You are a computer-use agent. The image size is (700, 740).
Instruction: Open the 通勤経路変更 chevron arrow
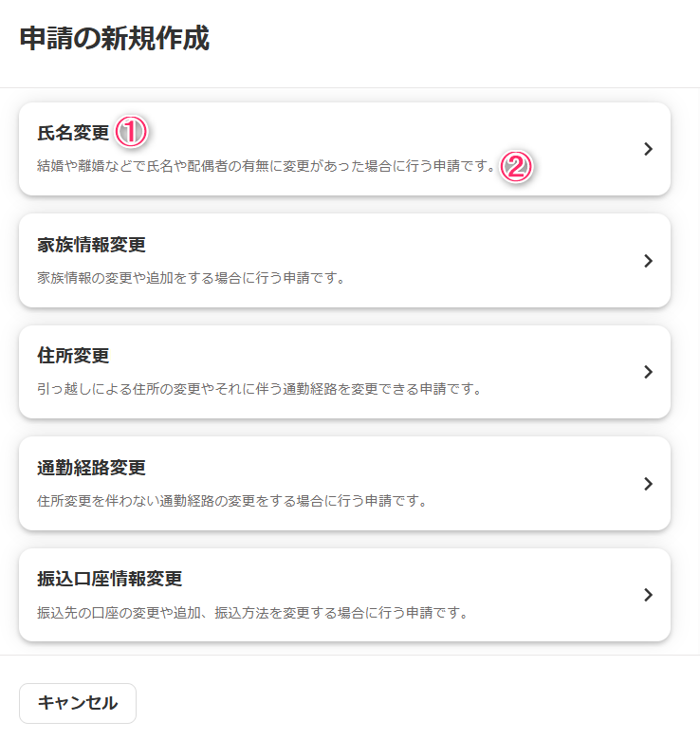tap(648, 484)
